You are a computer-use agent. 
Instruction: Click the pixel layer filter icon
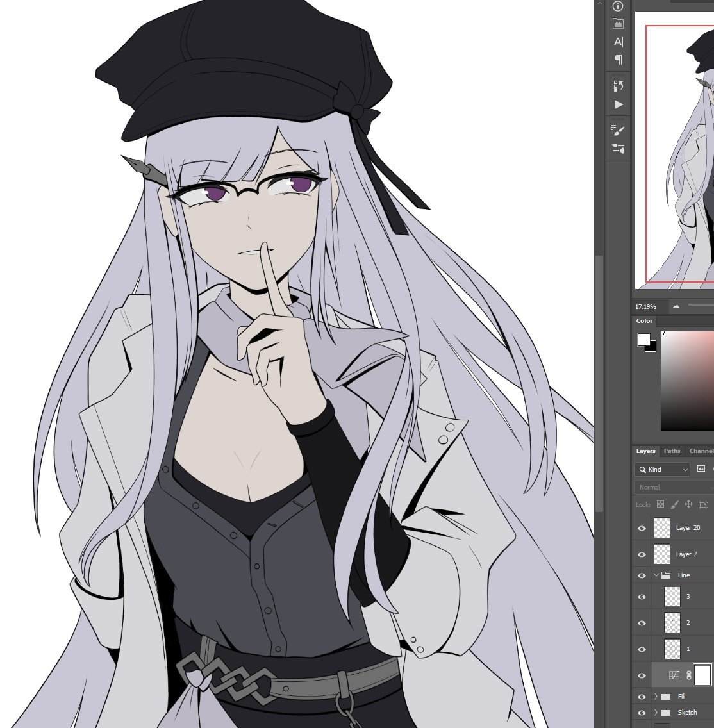pos(701,469)
